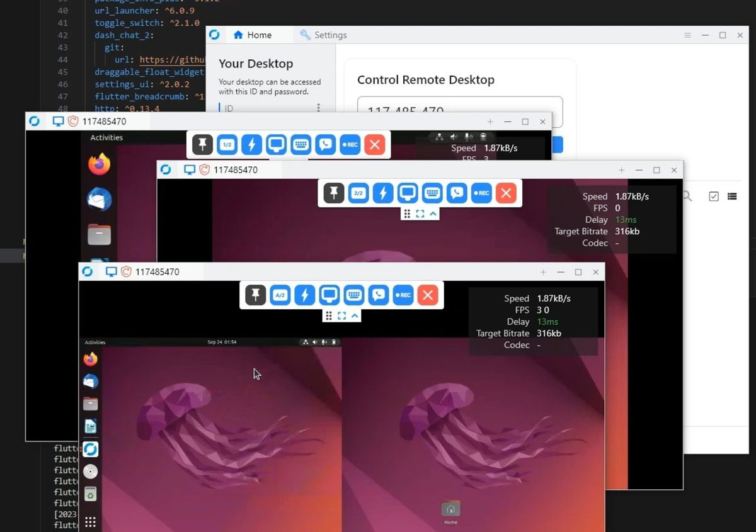The height and width of the screenshot is (532, 756).
Task: Collapse the toolbar with the chevron arrow
Action: pyautogui.click(x=353, y=315)
